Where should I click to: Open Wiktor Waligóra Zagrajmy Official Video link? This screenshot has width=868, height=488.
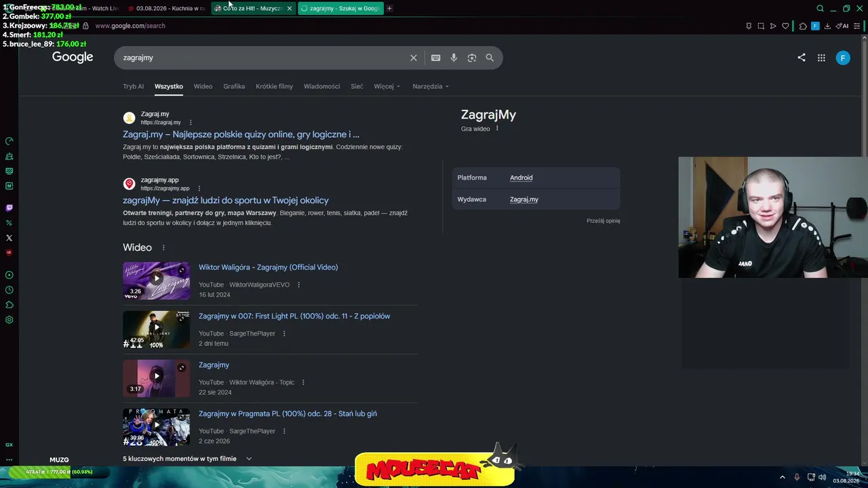coord(268,267)
